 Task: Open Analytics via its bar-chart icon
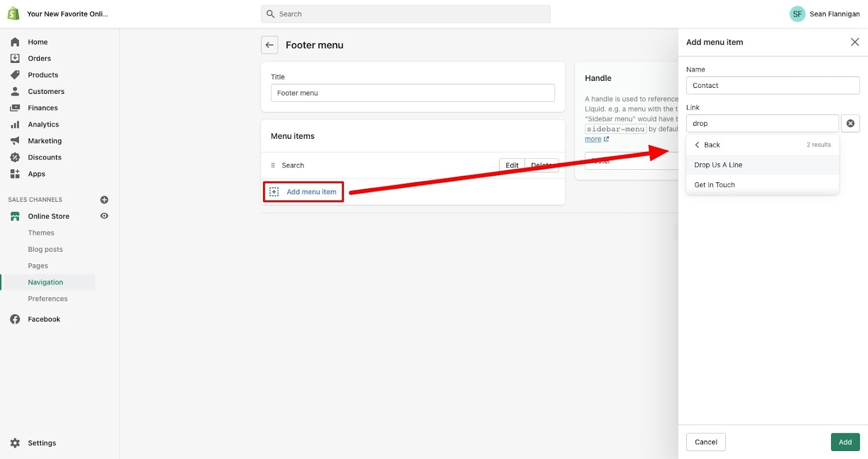tap(16, 124)
